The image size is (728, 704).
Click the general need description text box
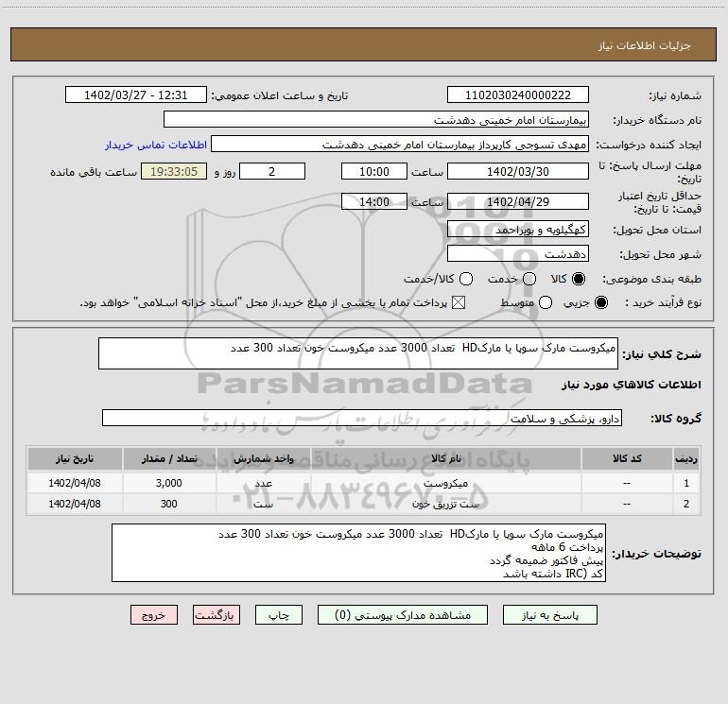(x=358, y=353)
